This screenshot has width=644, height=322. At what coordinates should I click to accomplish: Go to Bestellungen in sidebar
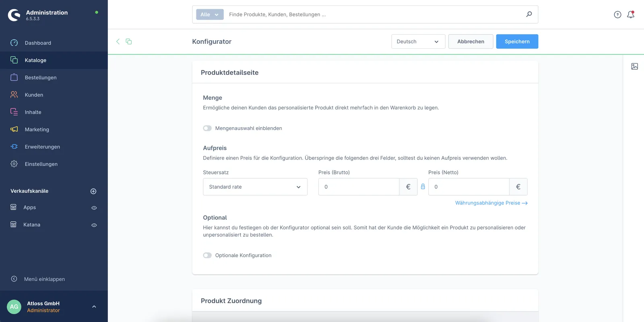point(54,77)
